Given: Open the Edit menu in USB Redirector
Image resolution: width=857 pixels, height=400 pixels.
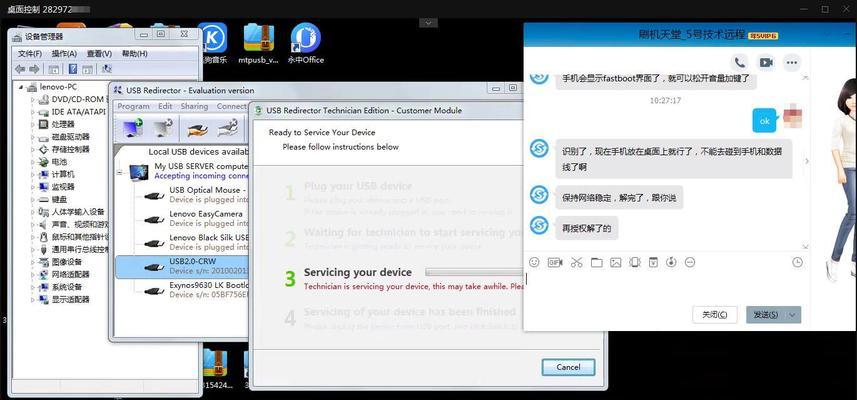Looking at the screenshot, I should click(x=165, y=106).
